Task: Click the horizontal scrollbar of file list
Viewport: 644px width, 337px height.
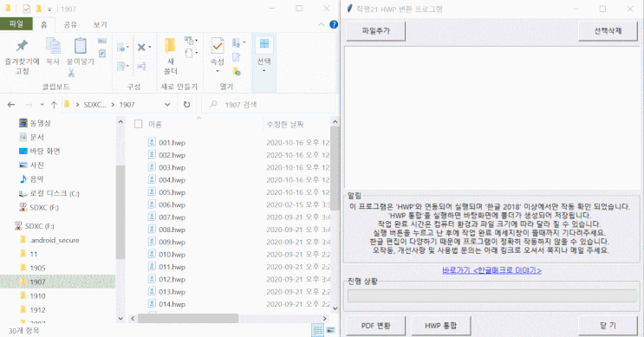Action: 188,319
